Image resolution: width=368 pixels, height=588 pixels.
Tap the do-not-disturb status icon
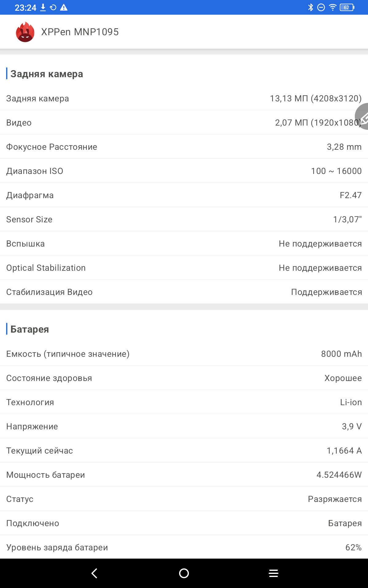(x=321, y=7)
